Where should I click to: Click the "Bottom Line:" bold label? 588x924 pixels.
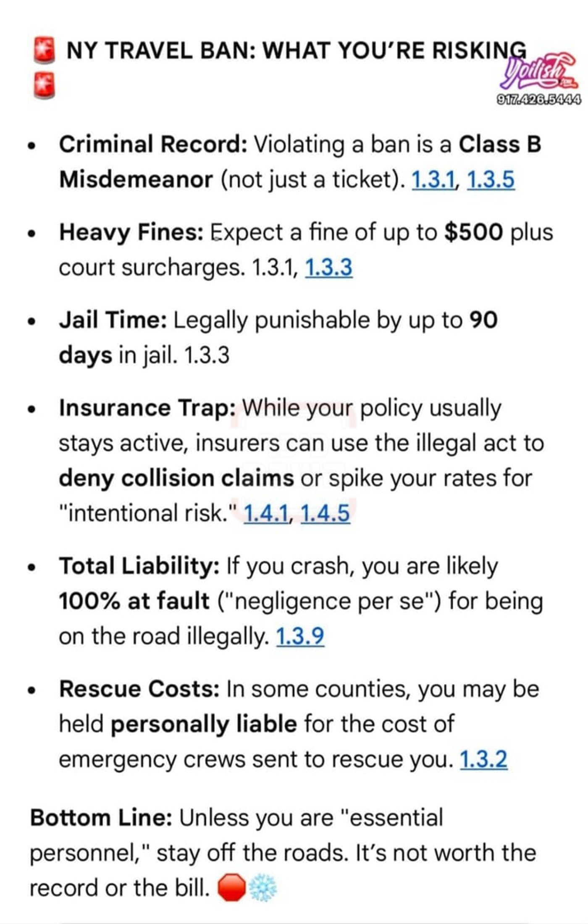tap(101, 818)
